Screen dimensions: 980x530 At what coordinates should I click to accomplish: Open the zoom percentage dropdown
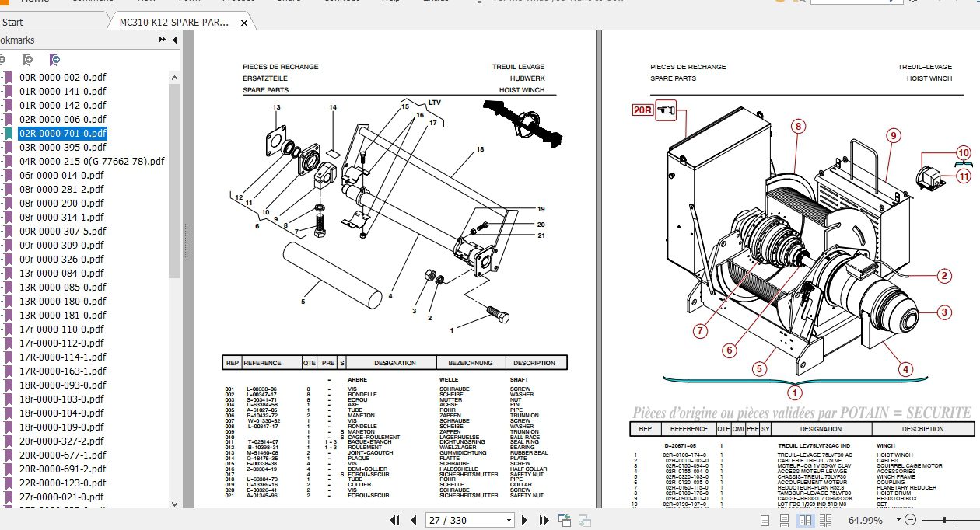coord(898,521)
